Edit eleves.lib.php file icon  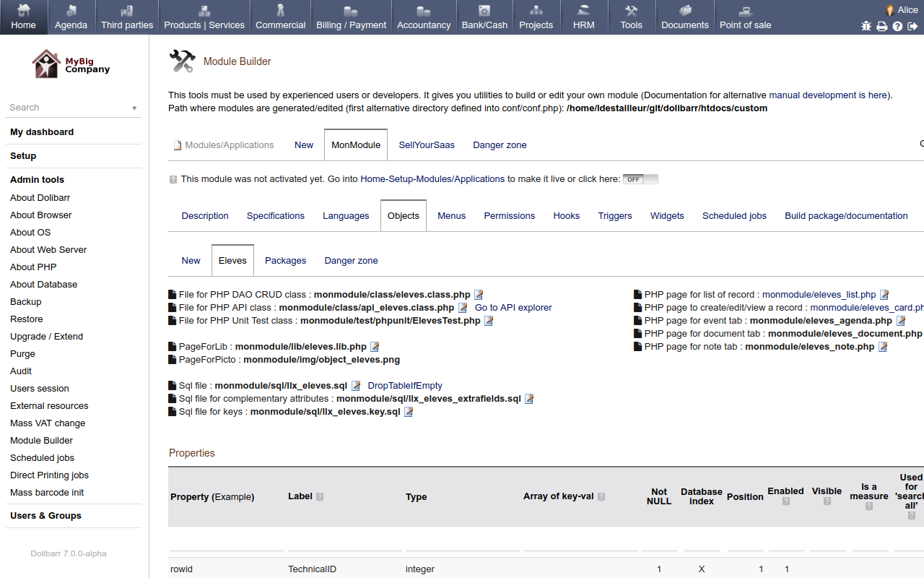tap(375, 347)
